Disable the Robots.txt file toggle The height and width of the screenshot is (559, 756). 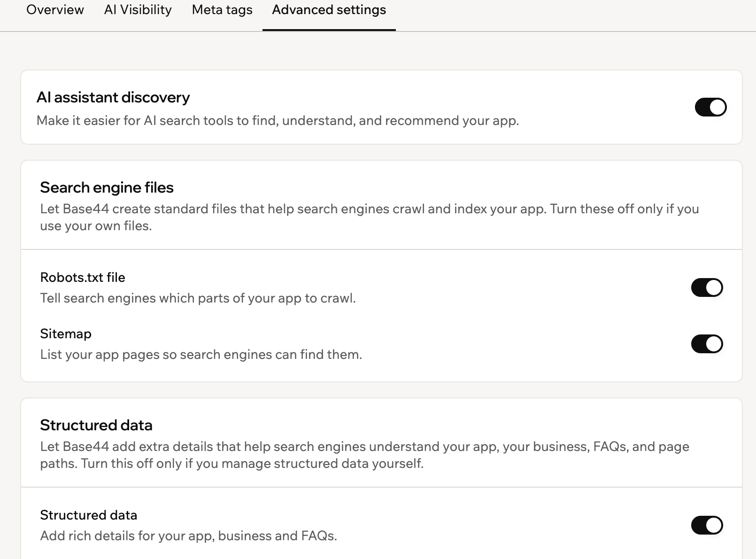click(x=707, y=287)
